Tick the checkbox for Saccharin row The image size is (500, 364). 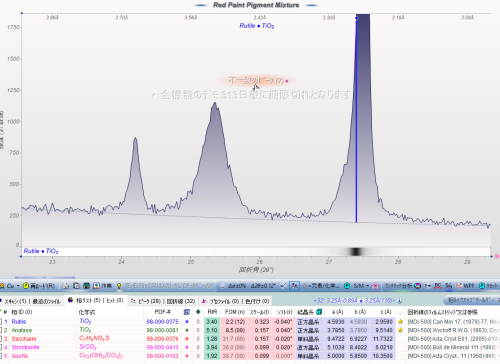(1, 339)
